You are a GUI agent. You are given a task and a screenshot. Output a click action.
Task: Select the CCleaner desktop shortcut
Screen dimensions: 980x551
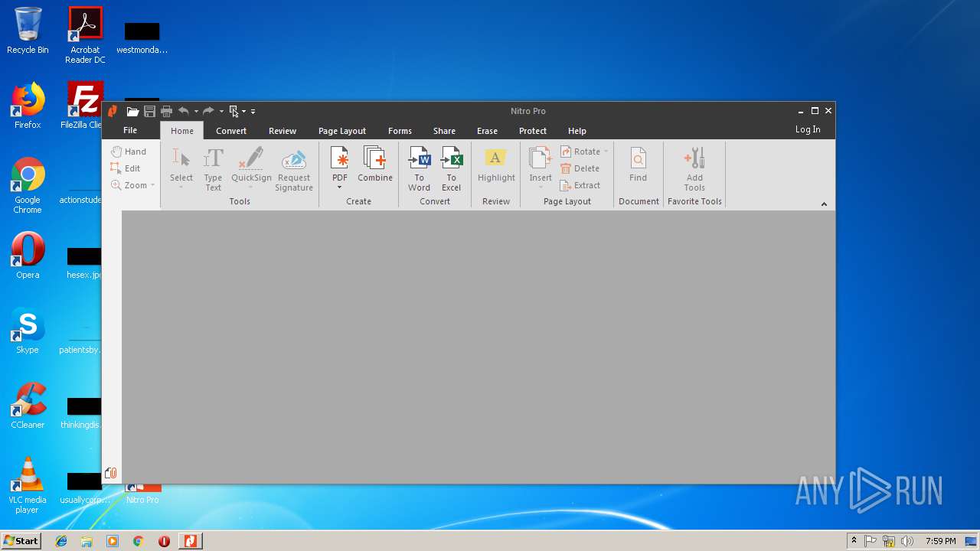click(x=28, y=406)
